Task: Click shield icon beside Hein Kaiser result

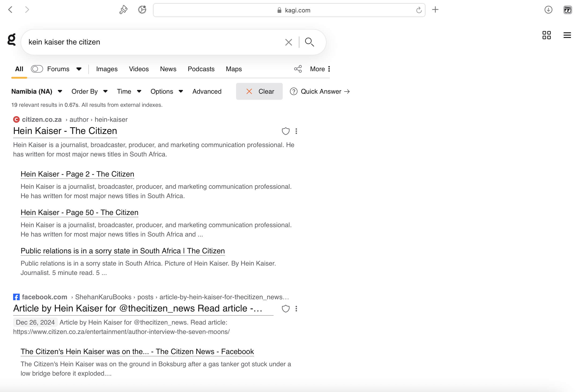Action: pyautogui.click(x=286, y=131)
